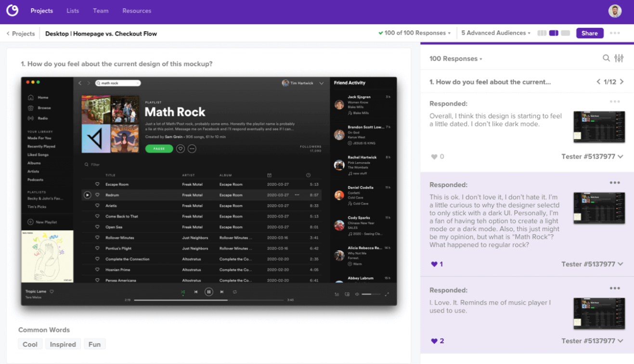Click the Rollover Minutes track title

pos(120,238)
